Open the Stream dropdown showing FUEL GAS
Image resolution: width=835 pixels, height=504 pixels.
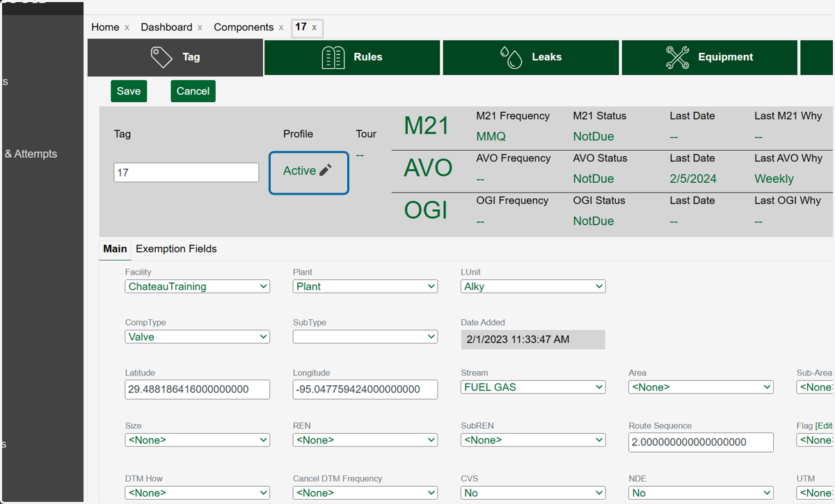click(x=533, y=387)
